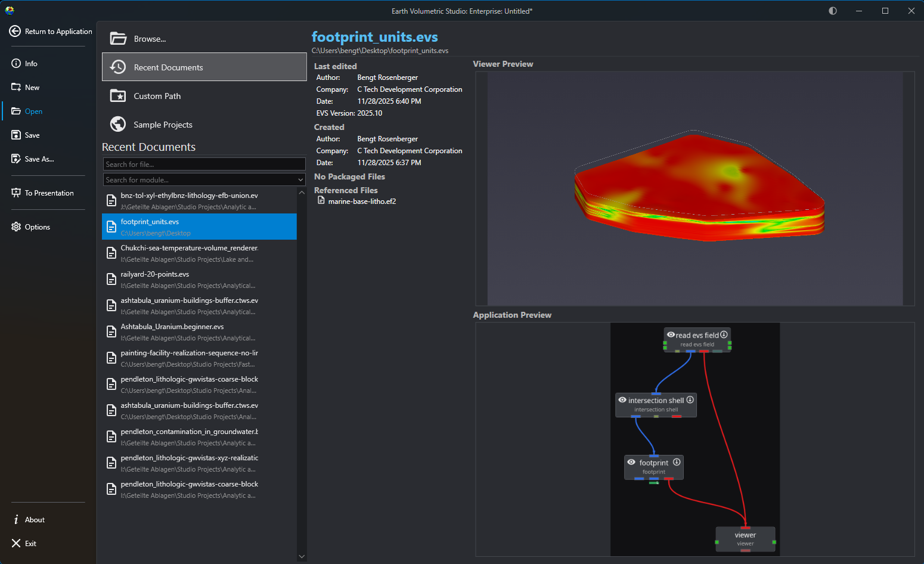924x564 pixels.
Task: Click the Save As icon
Action: pos(16,159)
